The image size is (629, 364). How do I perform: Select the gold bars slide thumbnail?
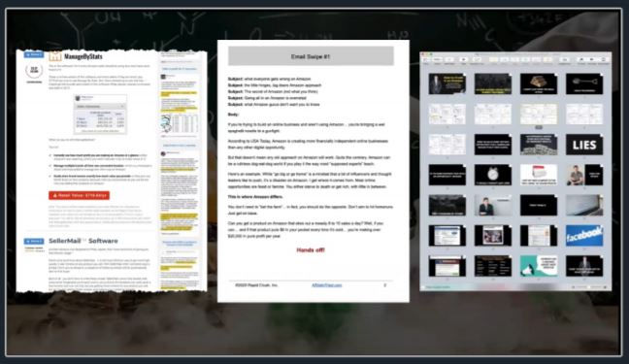[x=539, y=83]
